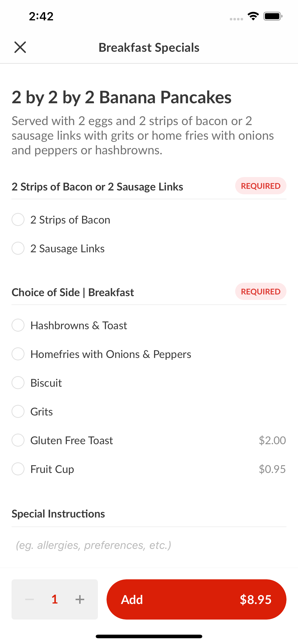Decrease quantity with the minus icon
This screenshot has height=644, width=298.
coord(30,599)
